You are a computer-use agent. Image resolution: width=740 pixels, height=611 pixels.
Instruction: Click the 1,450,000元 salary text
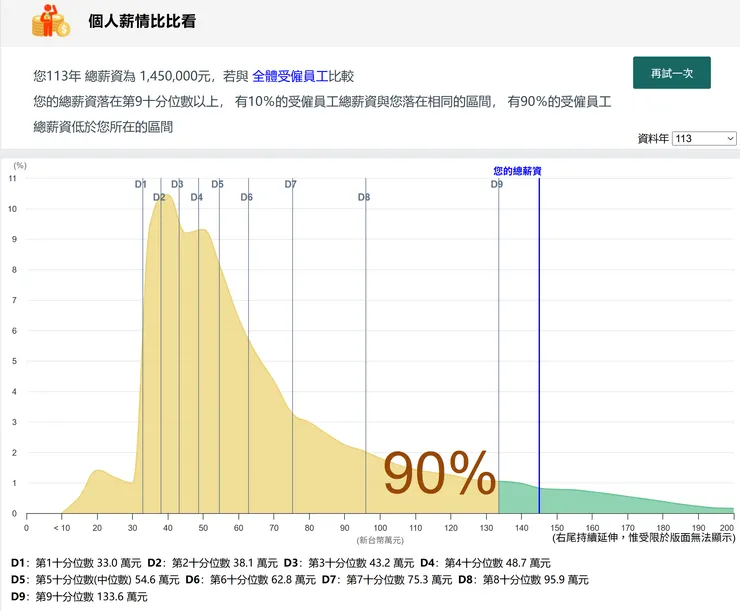click(x=175, y=76)
